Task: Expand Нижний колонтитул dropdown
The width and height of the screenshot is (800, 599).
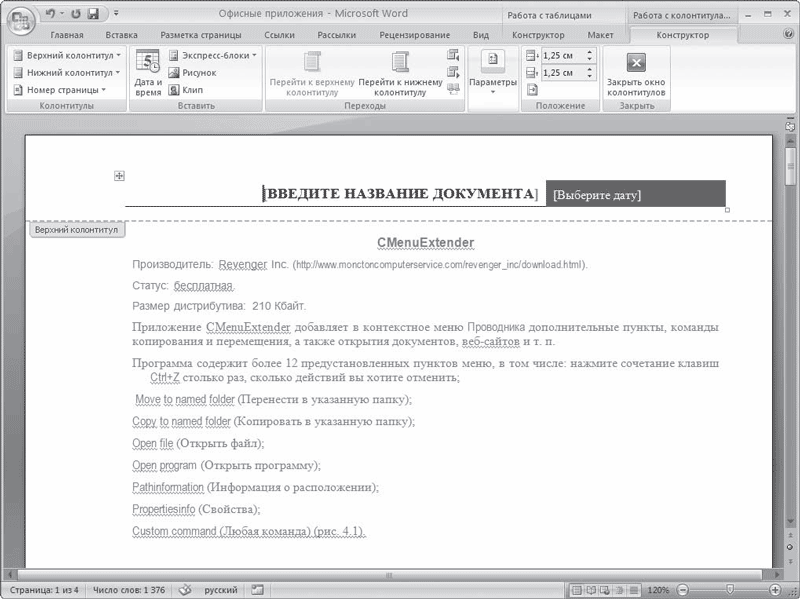Action: click(x=67, y=72)
